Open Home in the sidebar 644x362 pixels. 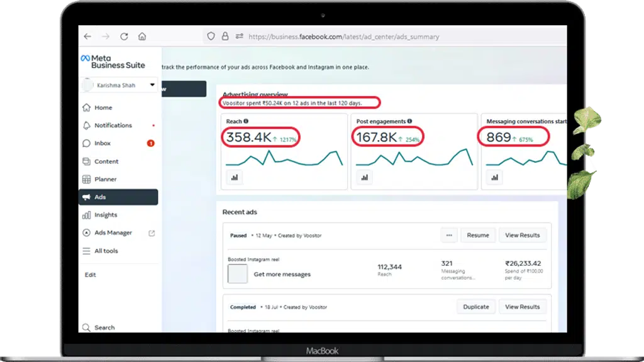point(103,107)
